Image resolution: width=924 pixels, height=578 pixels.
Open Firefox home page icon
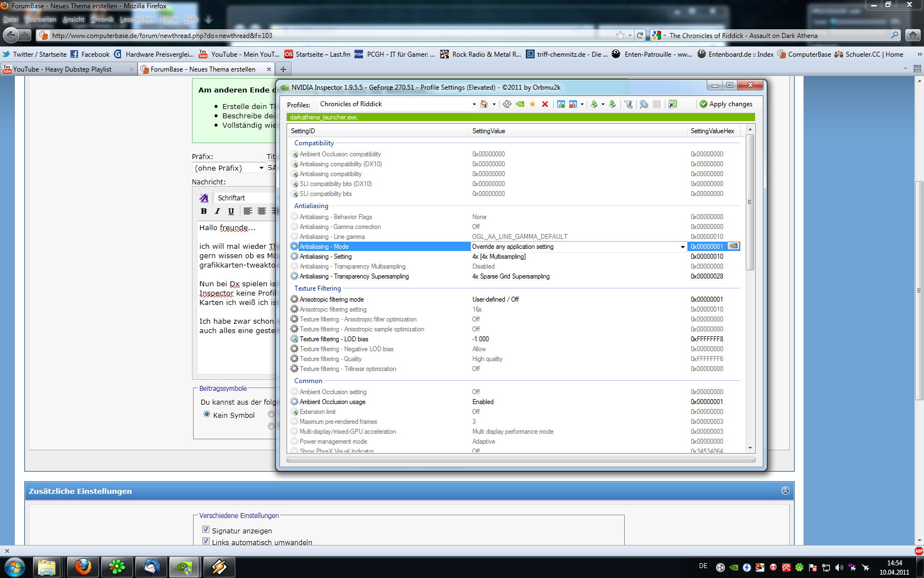[913, 35]
